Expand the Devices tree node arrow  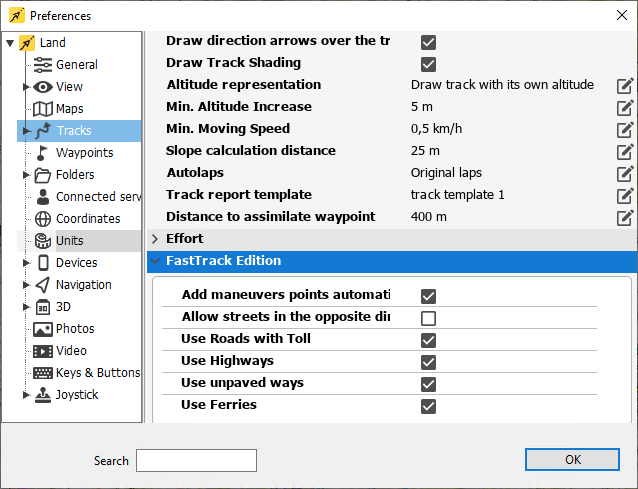coord(26,263)
